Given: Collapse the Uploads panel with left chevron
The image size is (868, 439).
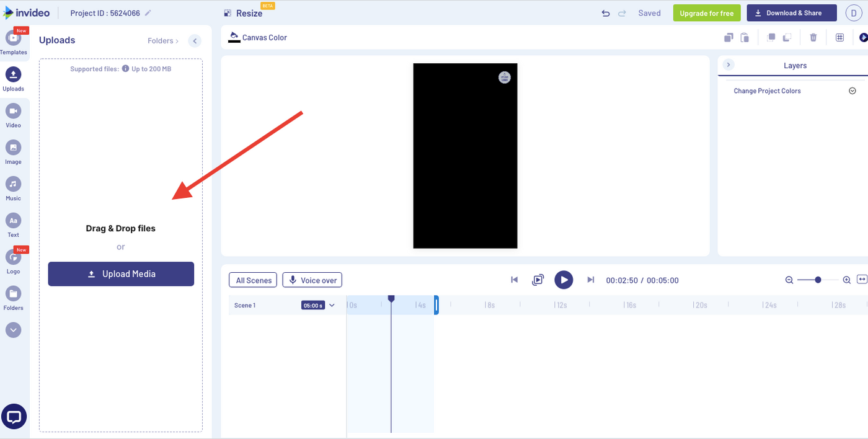Looking at the screenshot, I should click(x=195, y=41).
